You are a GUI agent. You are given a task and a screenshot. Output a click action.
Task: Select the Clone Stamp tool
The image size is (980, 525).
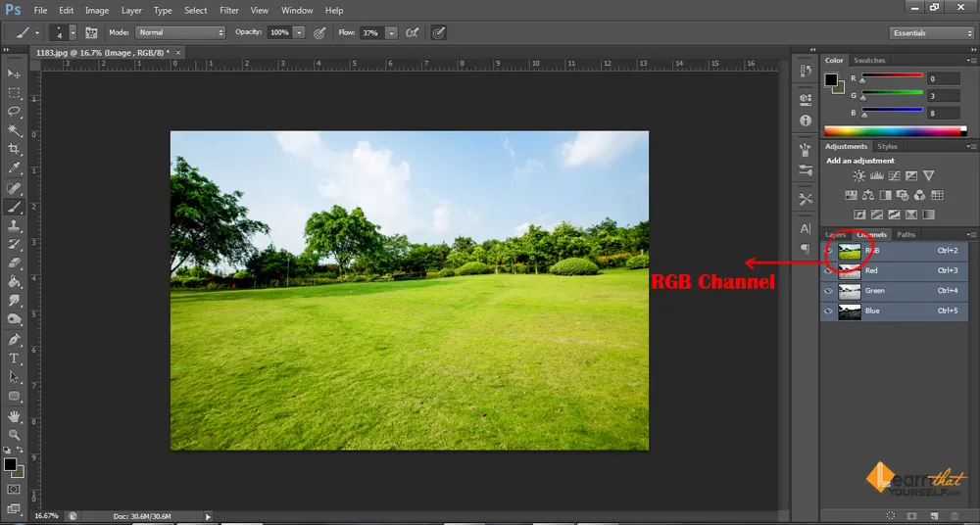14,225
